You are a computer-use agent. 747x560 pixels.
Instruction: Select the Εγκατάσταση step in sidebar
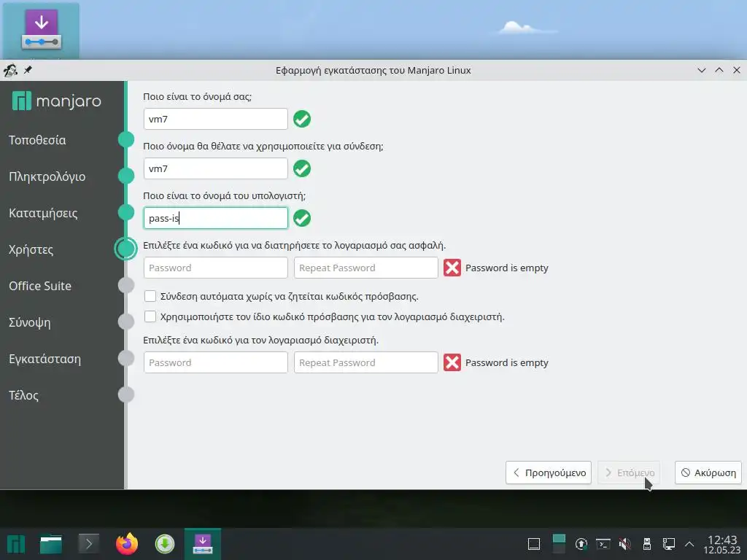44,359
